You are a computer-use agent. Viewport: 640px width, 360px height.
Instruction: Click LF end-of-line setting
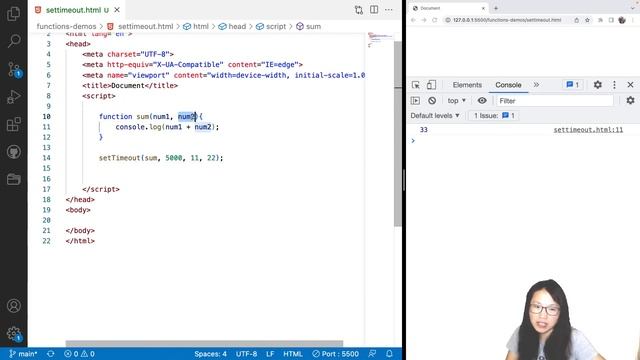click(x=270, y=353)
